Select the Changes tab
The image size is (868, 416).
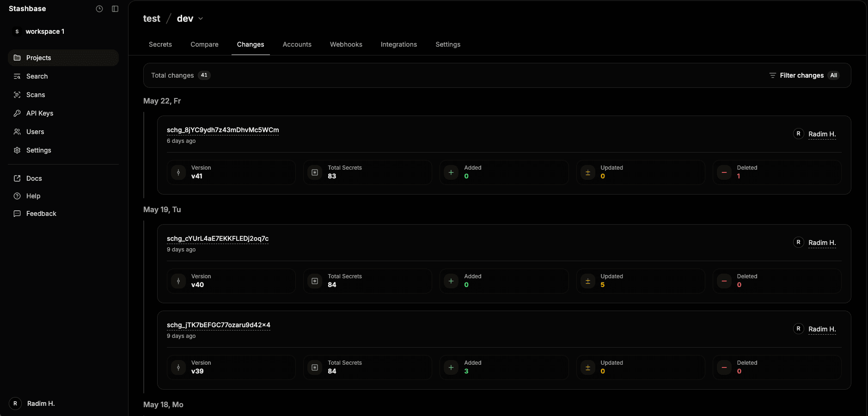pyautogui.click(x=251, y=44)
